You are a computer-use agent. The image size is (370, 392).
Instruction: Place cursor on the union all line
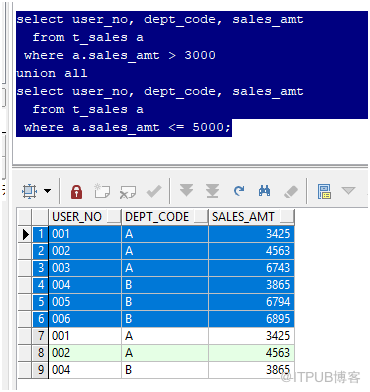[x=52, y=73]
